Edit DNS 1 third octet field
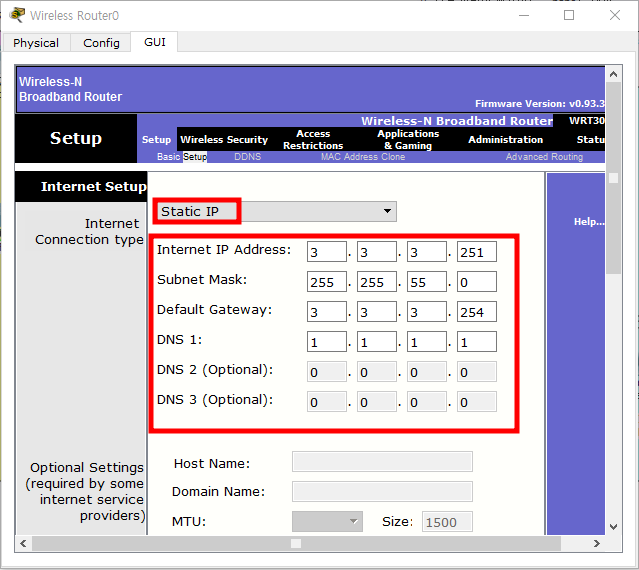 [427, 342]
